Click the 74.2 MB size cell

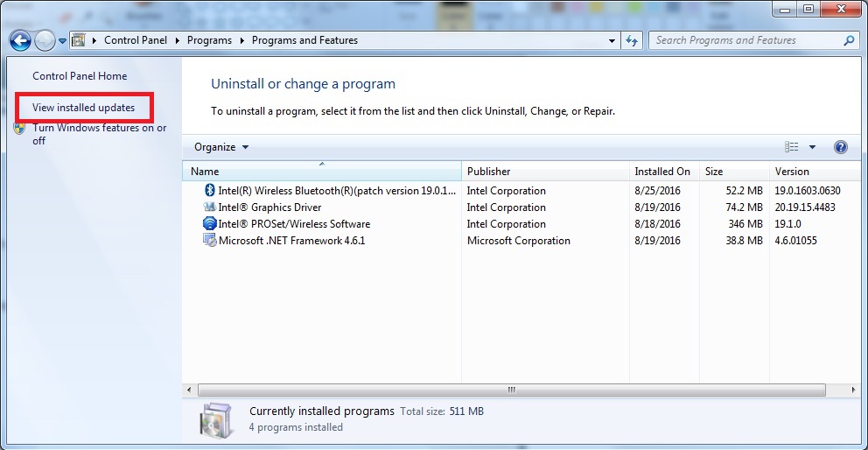pyautogui.click(x=744, y=207)
